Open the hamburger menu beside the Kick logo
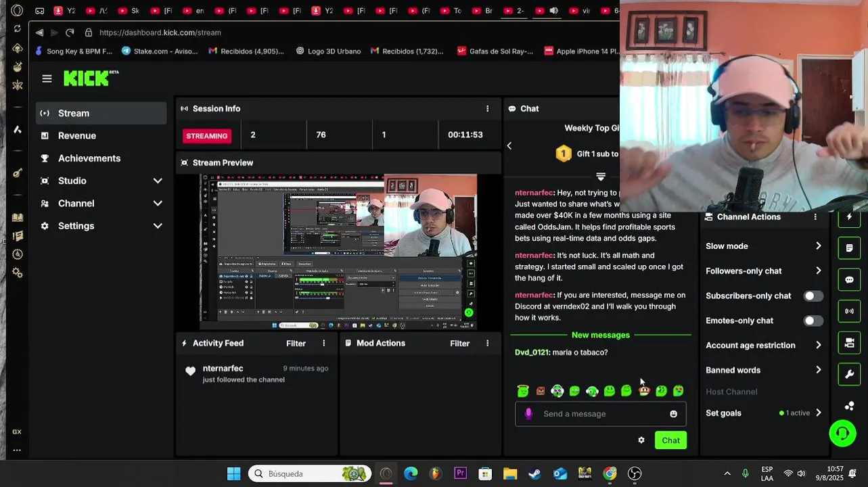868x487 pixels. tap(47, 78)
